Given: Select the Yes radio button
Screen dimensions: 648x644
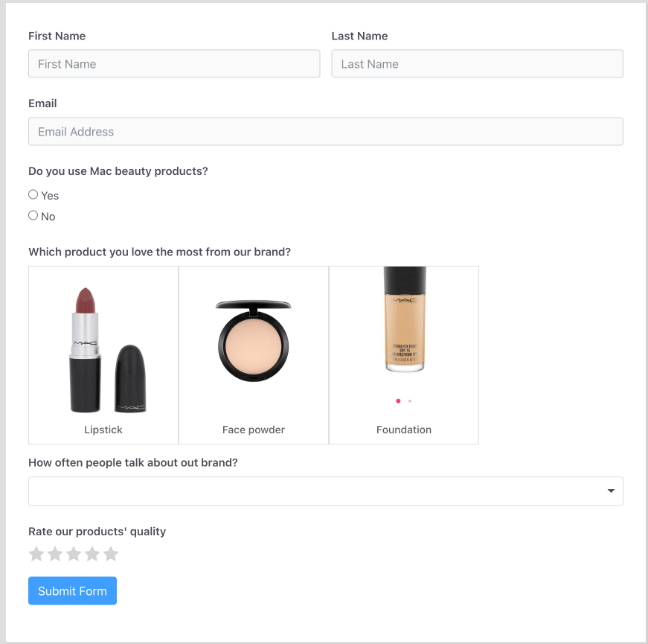Looking at the screenshot, I should pyautogui.click(x=33, y=194).
